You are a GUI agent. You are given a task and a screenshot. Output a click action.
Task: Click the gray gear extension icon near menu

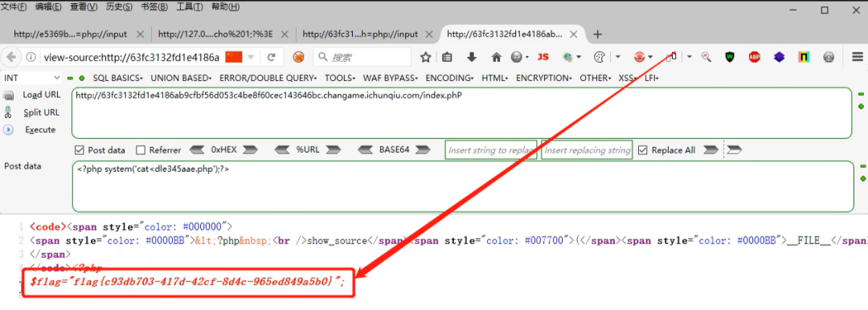click(x=829, y=56)
